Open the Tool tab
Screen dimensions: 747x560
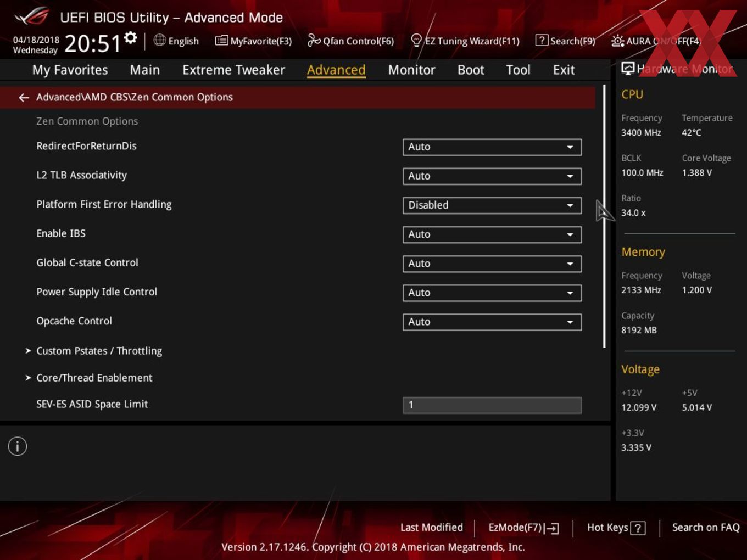click(x=518, y=70)
